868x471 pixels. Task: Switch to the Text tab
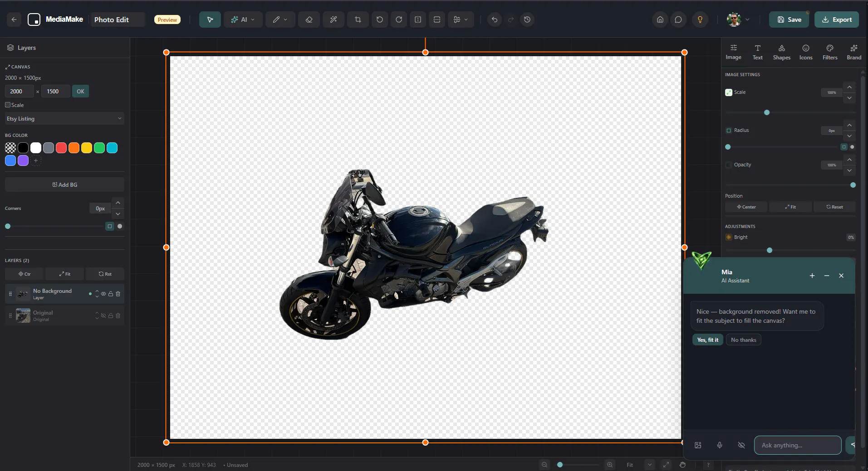(x=757, y=52)
